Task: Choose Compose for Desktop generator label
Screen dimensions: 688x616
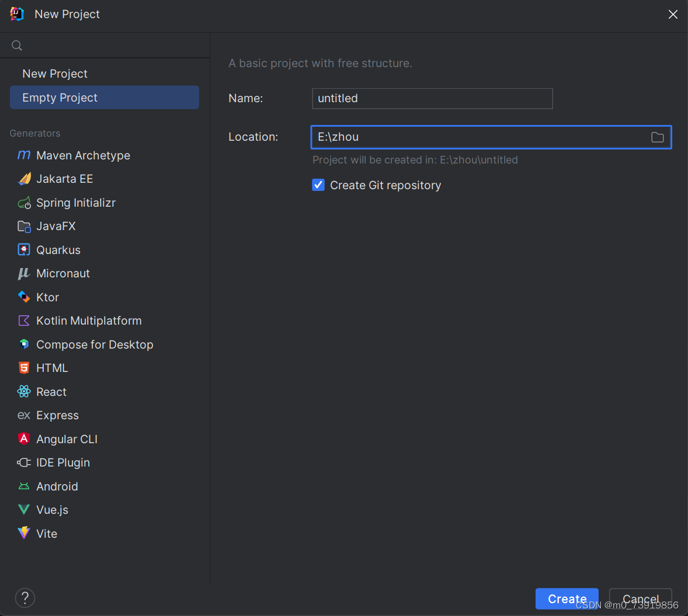Action: [95, 344]
